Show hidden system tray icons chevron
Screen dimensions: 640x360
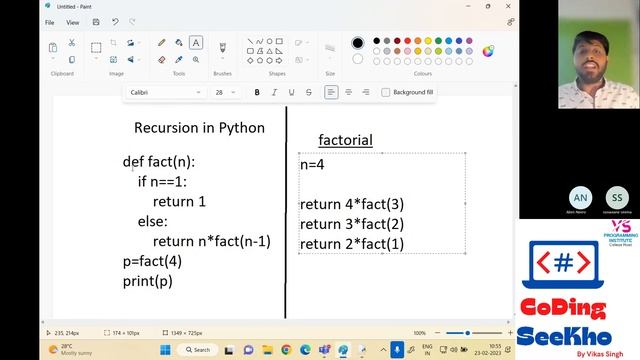[x=383, y=350]
